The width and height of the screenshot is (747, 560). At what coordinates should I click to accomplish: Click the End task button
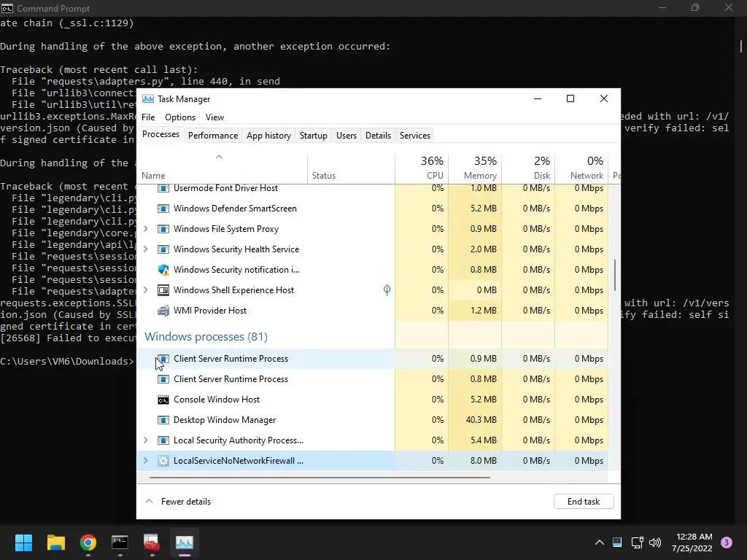tap(584, 502)
